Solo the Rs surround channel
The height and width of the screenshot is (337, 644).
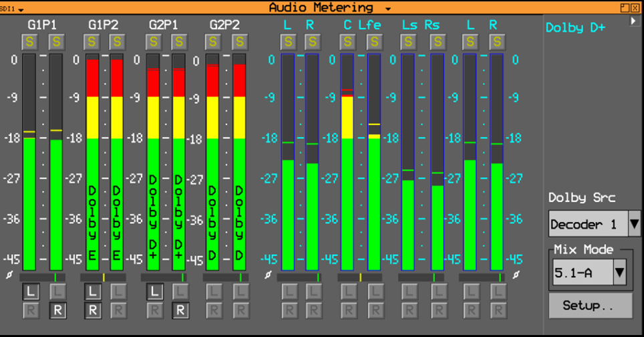[438, 41]
